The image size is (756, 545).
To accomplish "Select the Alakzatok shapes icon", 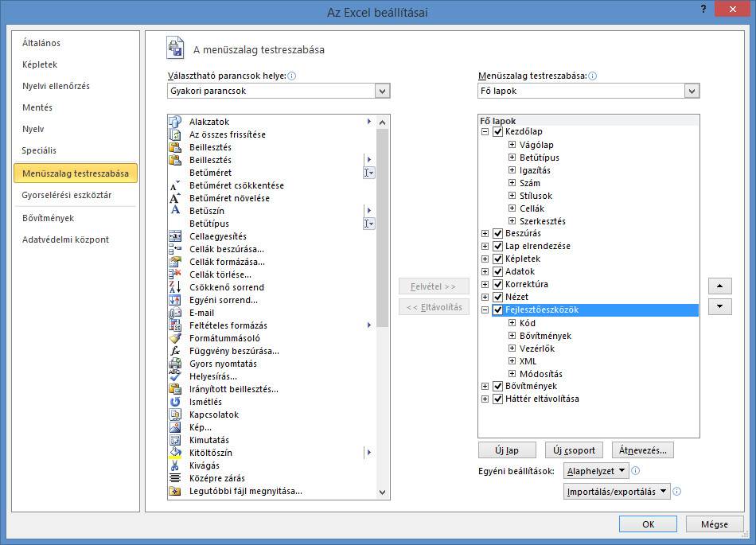I will (175, 122).
